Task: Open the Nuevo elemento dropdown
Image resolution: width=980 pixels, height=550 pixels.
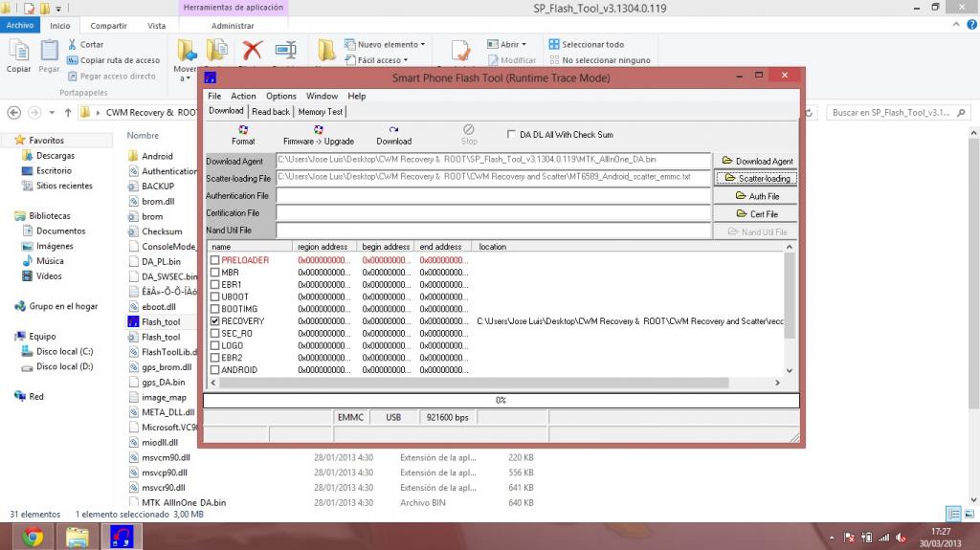Action: (x=385, y=44)
